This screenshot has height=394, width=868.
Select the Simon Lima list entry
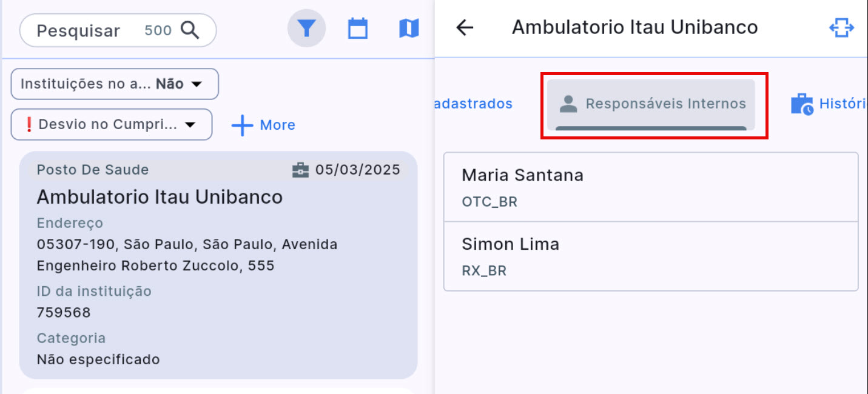(x=651, y=256)
